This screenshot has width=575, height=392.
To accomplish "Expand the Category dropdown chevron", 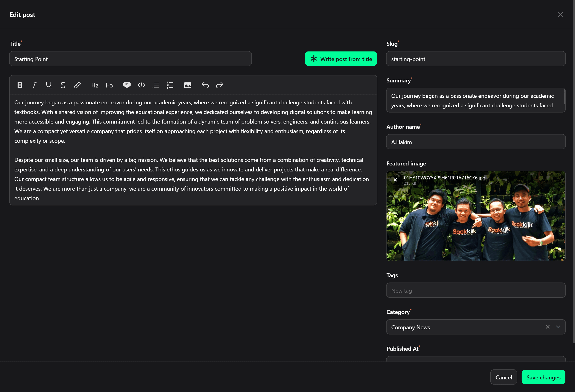I will click(558, 327).
